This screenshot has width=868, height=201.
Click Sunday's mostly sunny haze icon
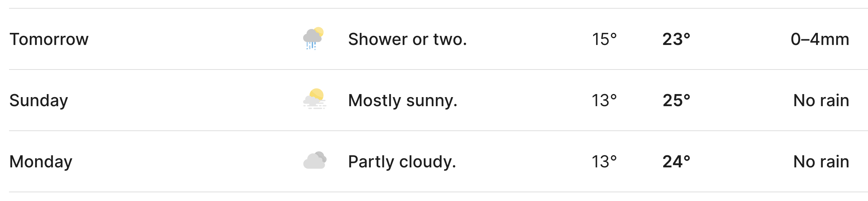click(314, 99)
